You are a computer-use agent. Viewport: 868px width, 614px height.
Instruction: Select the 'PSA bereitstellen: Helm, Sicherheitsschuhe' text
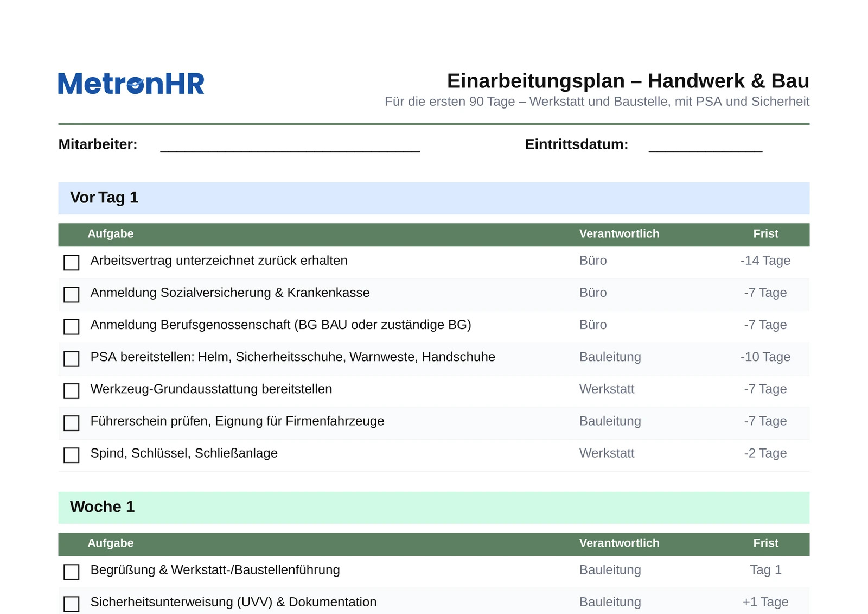click(x=293, y=357)
